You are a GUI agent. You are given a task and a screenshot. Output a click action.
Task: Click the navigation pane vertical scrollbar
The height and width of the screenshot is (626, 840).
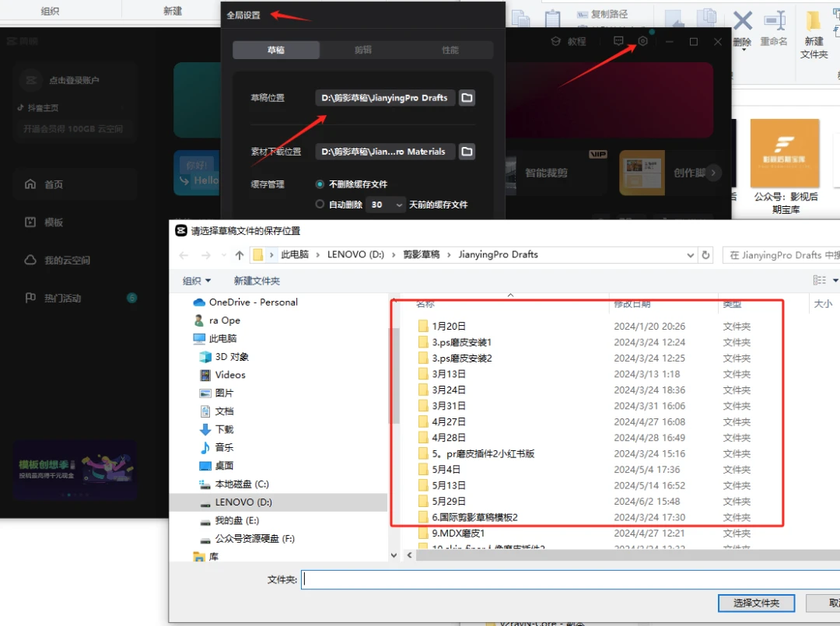pyautogui.click(x=394, y=375)
